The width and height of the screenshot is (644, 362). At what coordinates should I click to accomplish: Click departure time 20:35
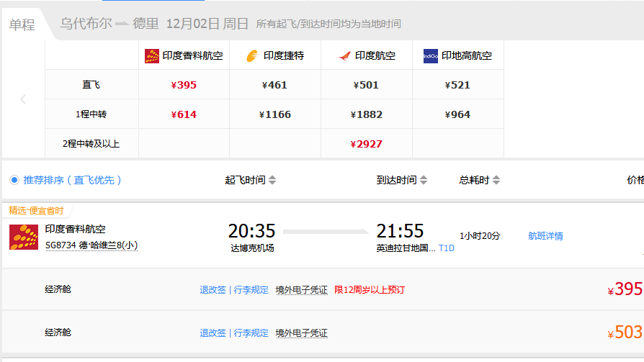(252, 231)
